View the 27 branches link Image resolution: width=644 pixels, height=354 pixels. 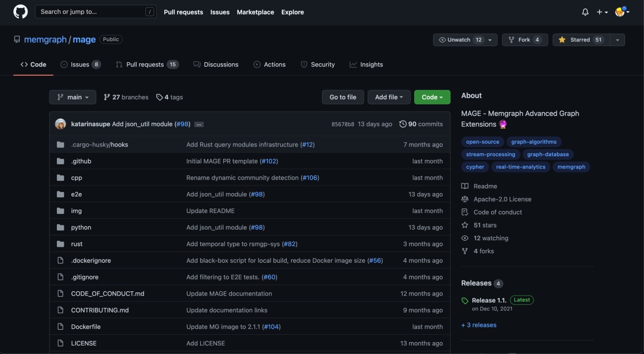click(126, 97)
